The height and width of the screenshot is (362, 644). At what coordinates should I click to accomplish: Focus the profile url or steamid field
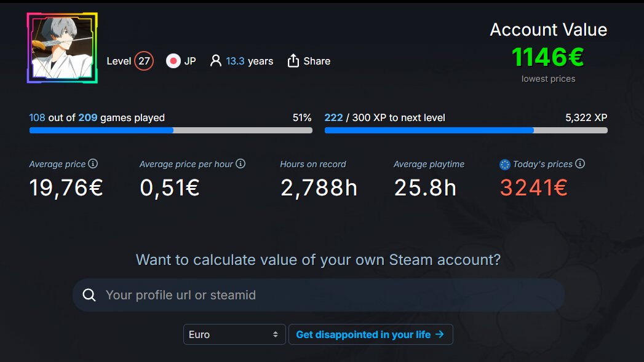[318, 295]
